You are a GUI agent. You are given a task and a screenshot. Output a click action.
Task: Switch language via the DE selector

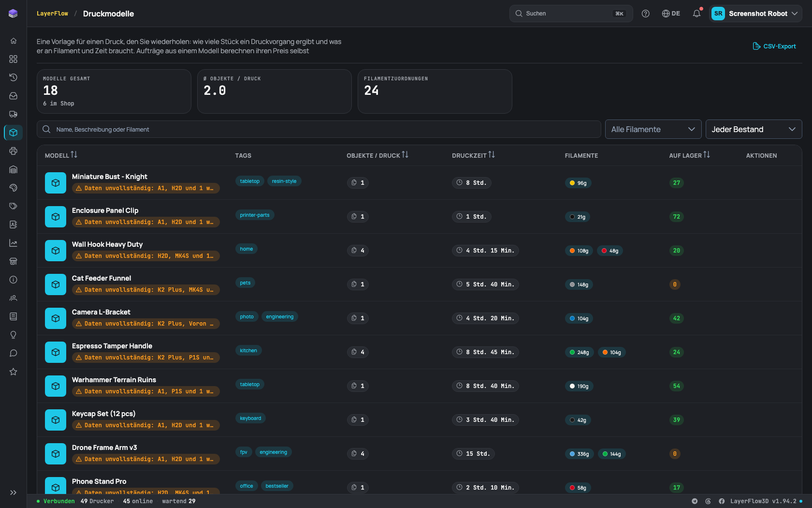point(671,14)
